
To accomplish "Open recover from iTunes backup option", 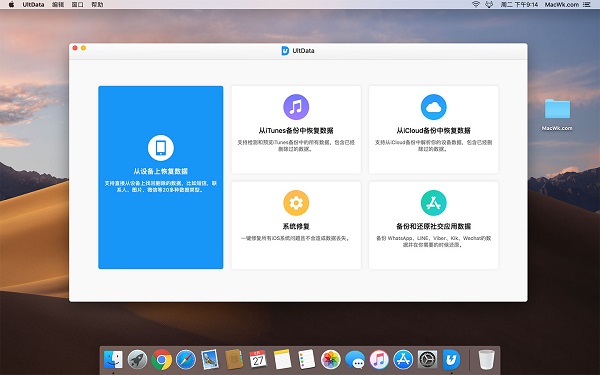I will coord(296,129).
